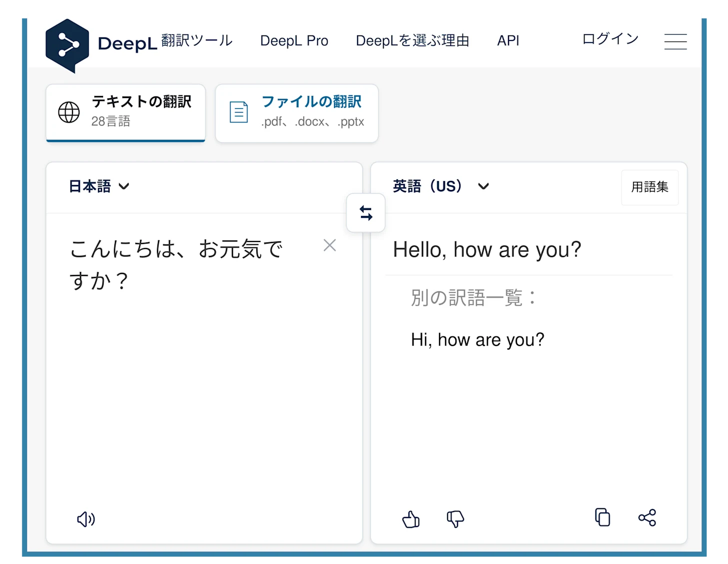Click the ログイン link
The width and height of the screenshot is (728, 564).
click(x=610, y=38)
